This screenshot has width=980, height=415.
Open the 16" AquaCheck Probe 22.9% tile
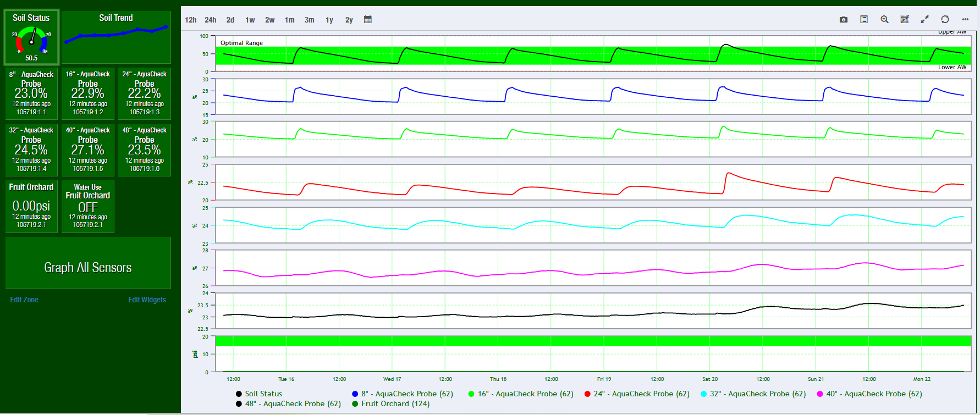(88, 93)
